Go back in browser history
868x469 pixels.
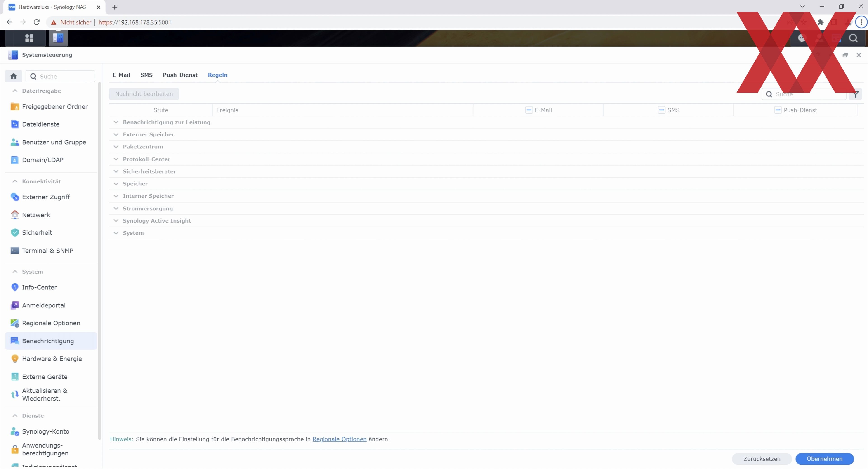[9, 22]
